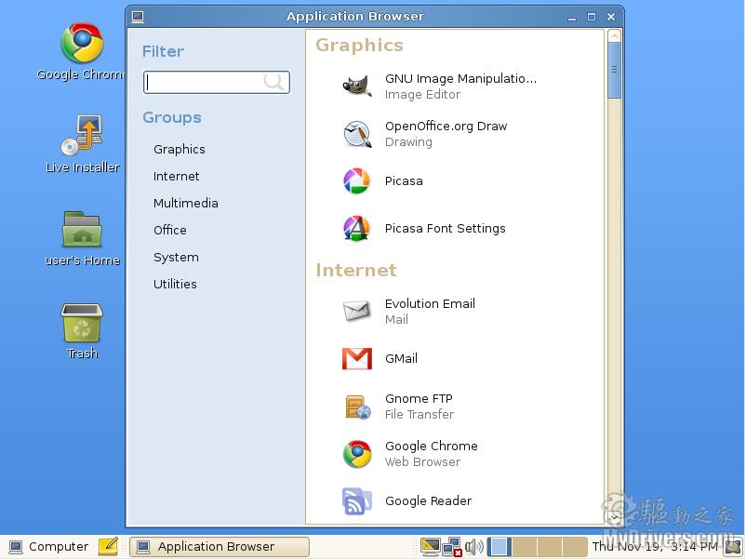Select the Trash desktop icon
This screenshot has height=560, width=746.
[x=82, y=323]
